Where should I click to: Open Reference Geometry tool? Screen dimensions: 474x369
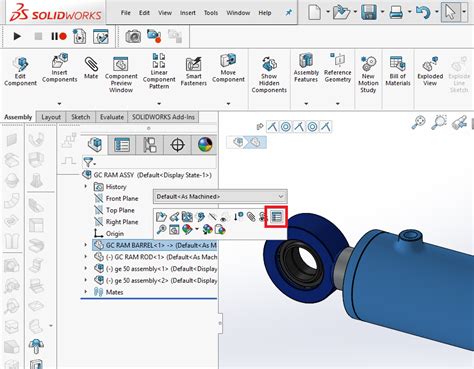pos(338,68)
